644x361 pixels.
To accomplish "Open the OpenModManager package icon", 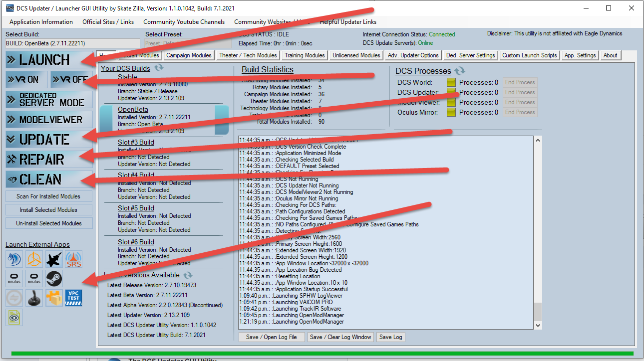I will click(53, 298).
